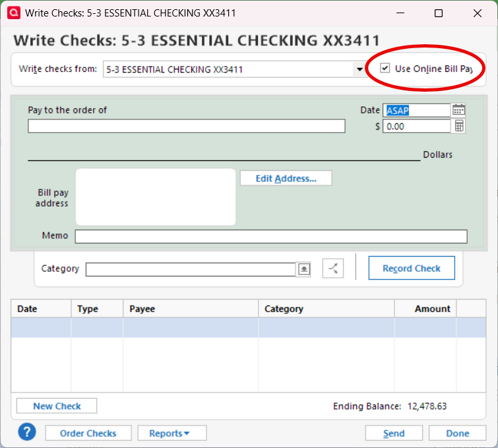The image size is (498, 448).
Task: Open the date calendar picker icon
Action: pos(458,110)
